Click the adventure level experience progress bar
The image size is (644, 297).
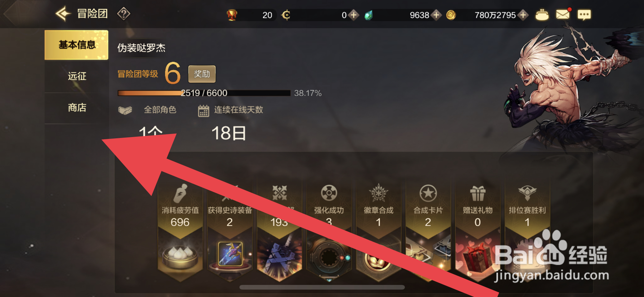point(204,93)
